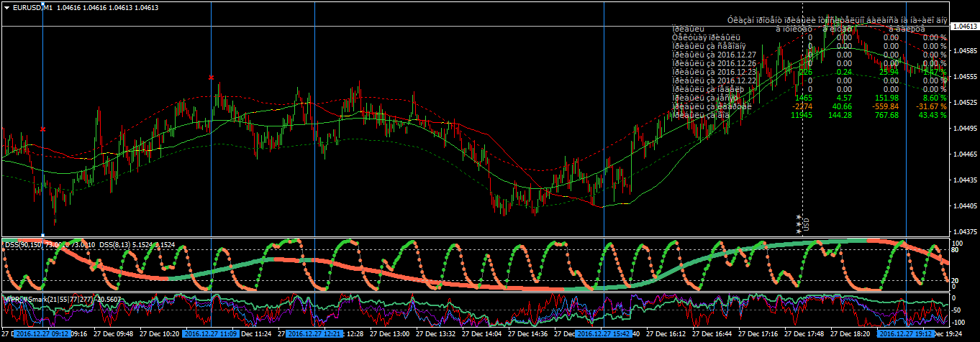Click the red star marker near 11:09

211,77
